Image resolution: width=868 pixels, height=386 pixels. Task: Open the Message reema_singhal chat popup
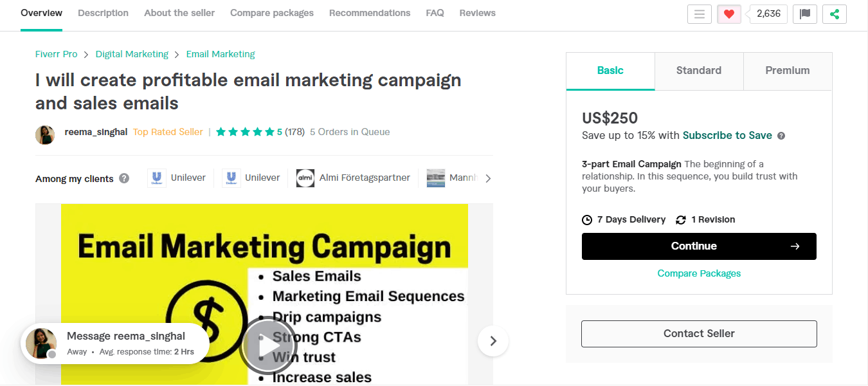[x=114, y=343]
